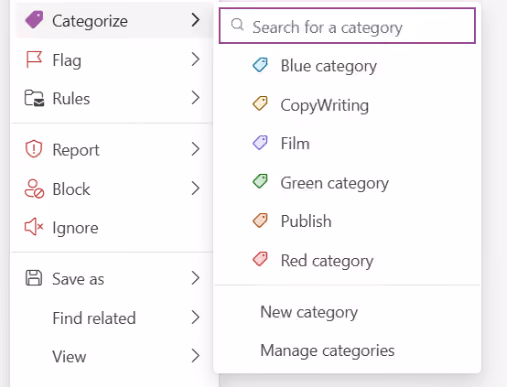Select Find related menu entry
The image size is (507, 387).
113,318
